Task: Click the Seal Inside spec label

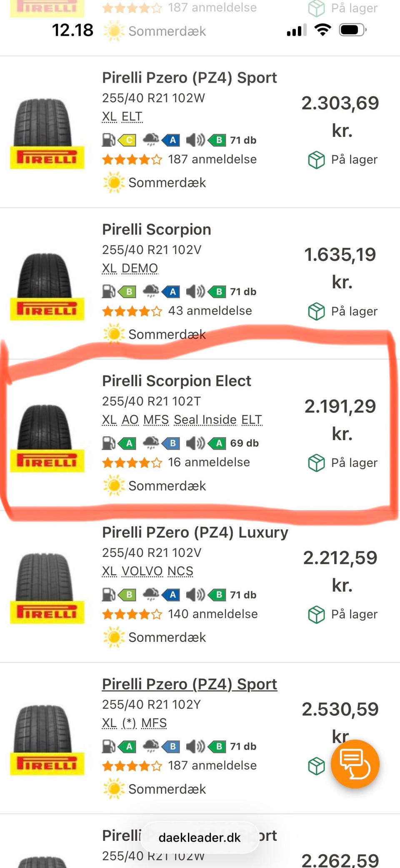Action: (205, 420)
